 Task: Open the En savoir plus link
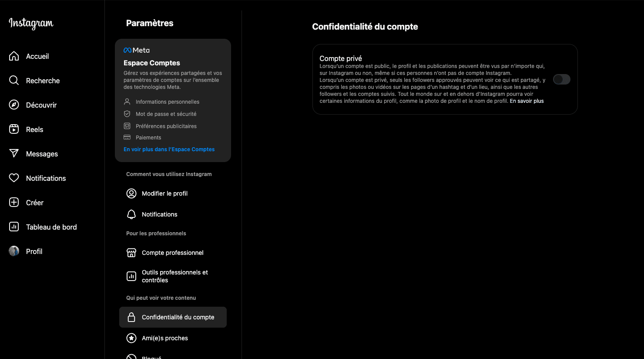pyautogui.click(x=527, y=101)
